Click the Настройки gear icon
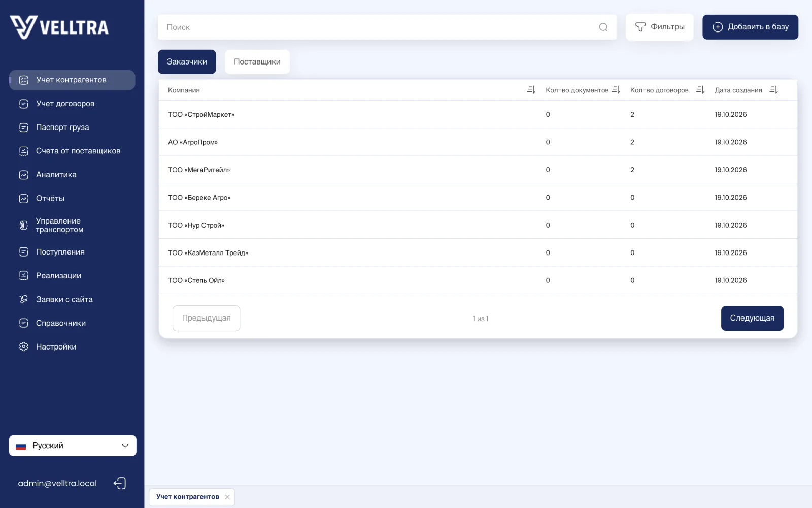The height and width of the screenshot is (508, 812). (24, 346)
